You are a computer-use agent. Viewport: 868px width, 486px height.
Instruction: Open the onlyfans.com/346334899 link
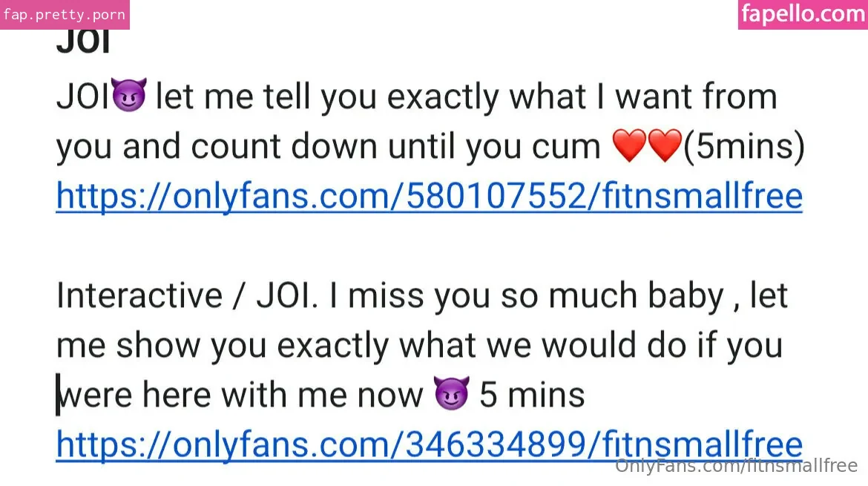[x=429, y=444]
